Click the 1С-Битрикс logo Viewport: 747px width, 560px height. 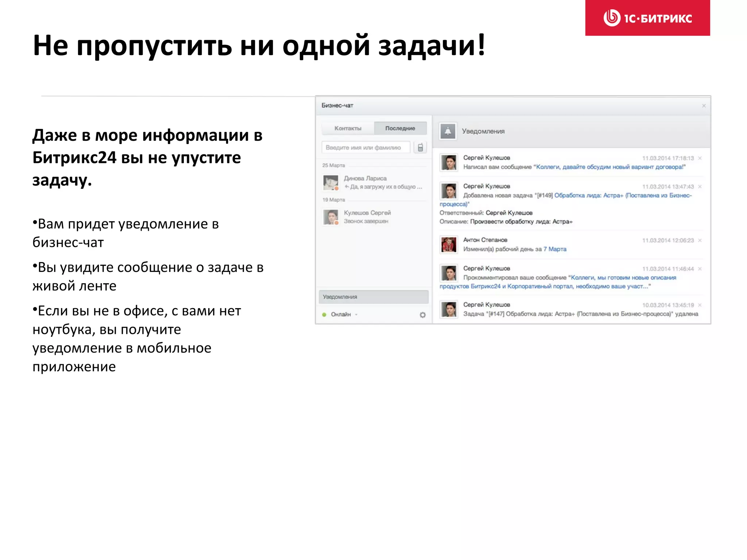tap(647, 18)
